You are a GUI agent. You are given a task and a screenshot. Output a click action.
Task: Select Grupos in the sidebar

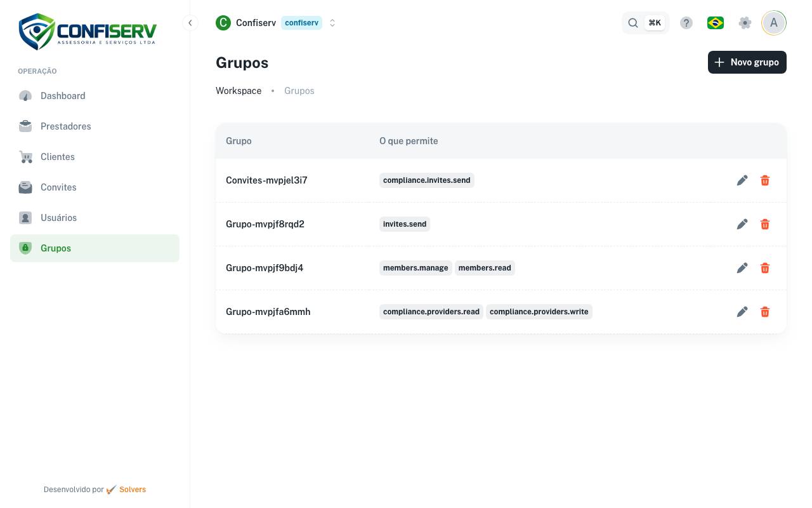pyautogui.click(x=95, y=248)
